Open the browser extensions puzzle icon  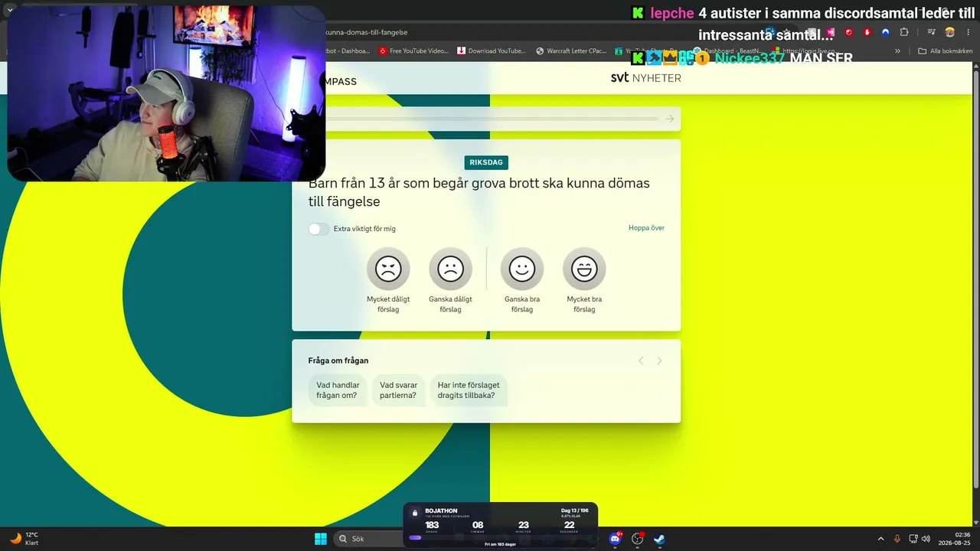(x=904, y=32)
